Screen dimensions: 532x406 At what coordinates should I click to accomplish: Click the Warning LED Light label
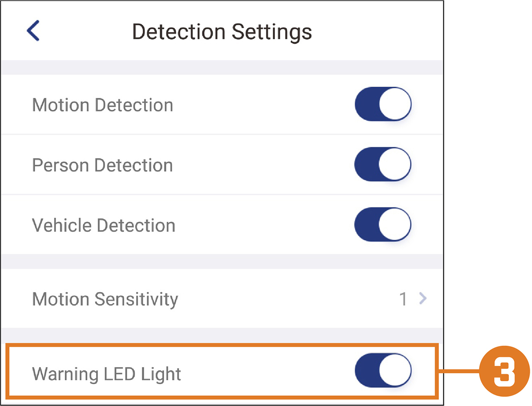[x=107, y=375]
